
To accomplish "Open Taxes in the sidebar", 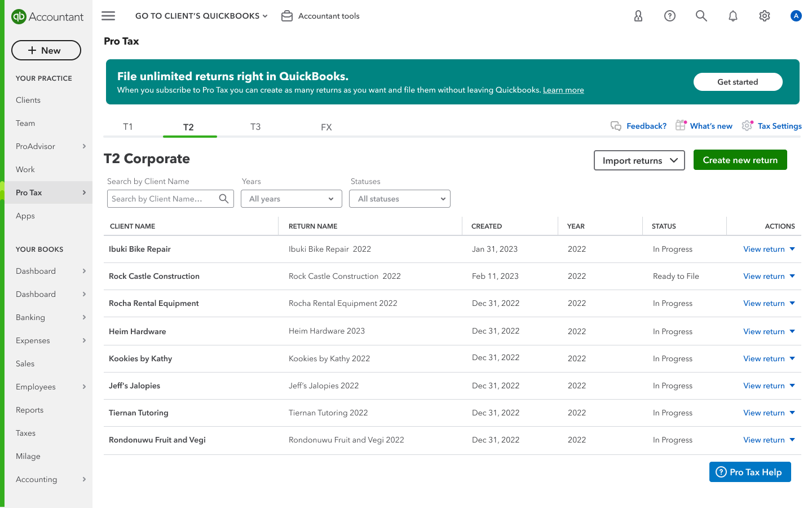I will tap(26, 433).
